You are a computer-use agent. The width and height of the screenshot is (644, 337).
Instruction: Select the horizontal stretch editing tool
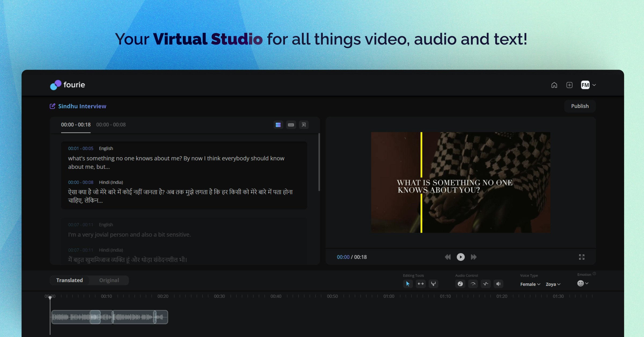420,284
